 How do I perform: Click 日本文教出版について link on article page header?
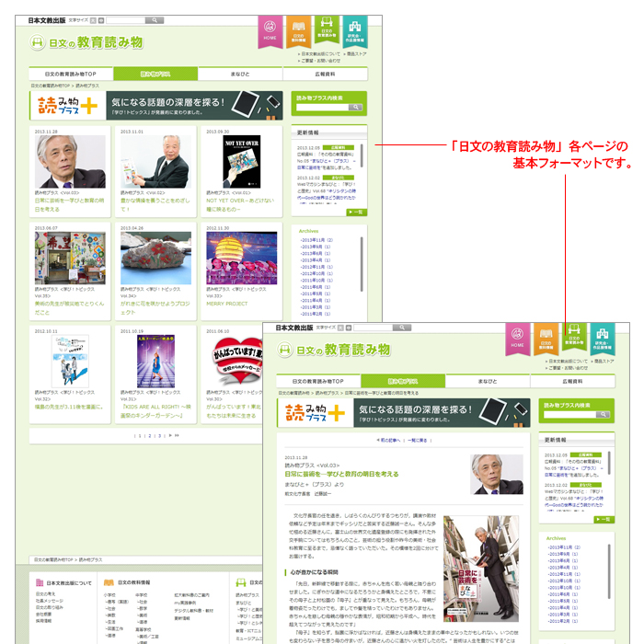point(569,362)
